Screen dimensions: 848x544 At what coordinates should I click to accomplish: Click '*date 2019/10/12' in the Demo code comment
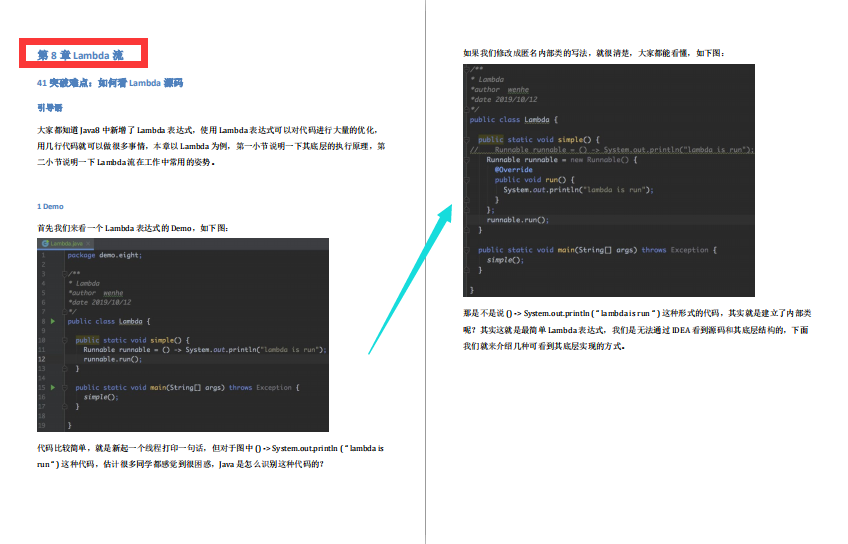[100, 302]
